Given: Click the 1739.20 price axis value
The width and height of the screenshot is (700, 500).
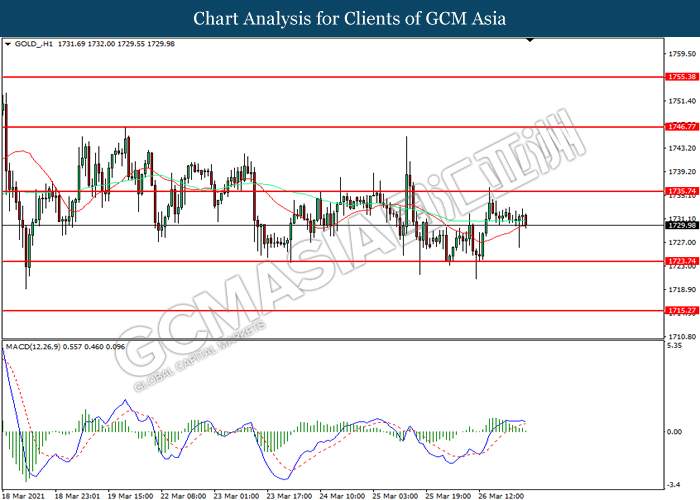Looking at the screenshot, I should tap(682, 171).
